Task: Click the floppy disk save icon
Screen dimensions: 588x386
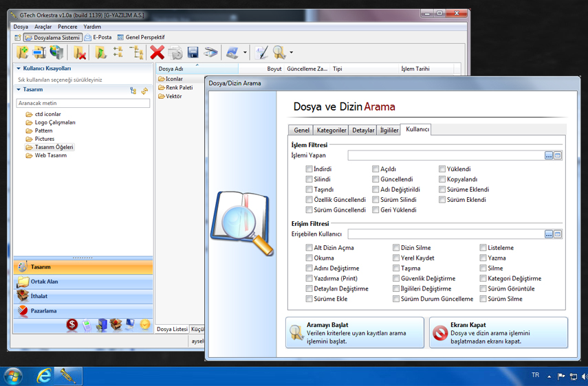Action: [193, 52]
